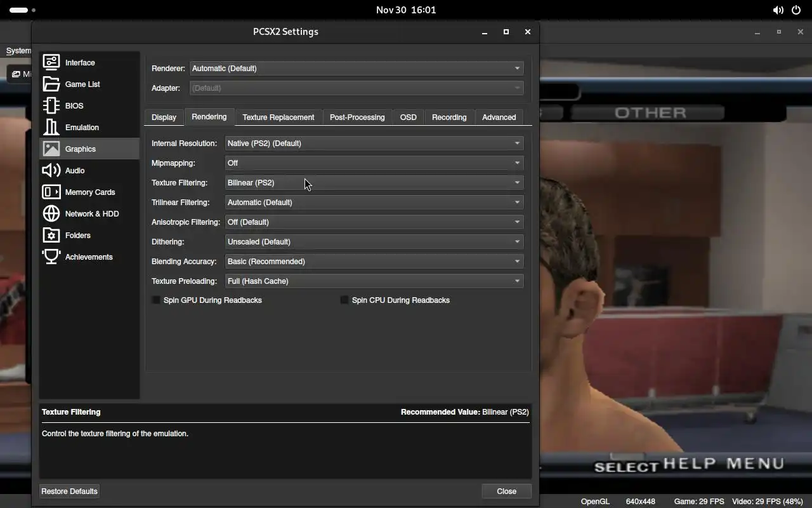Screen dimensions: 812x508
Task: Select the Graphics picture icon
Action: tap(51, 149)
